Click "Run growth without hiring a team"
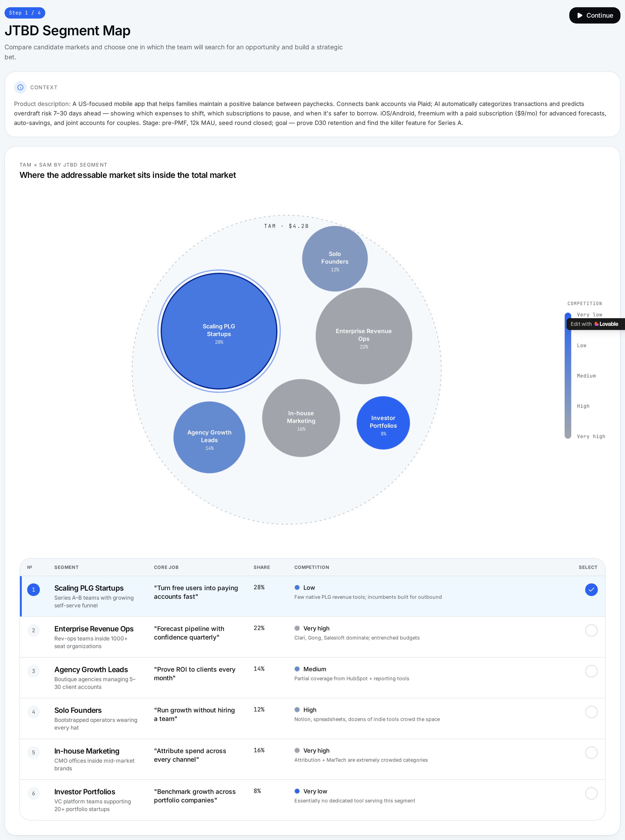625x840 pixels. (195, 714)
